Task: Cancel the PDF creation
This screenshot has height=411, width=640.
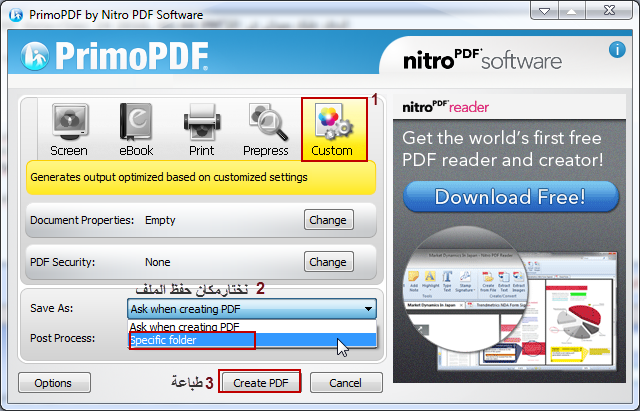Action: click(x=346, y=383)
